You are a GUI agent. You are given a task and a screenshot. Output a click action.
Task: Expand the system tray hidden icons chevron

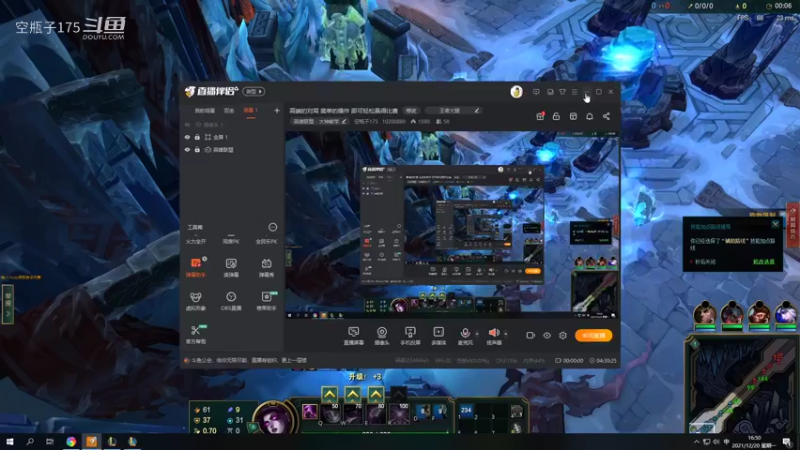(696, 442)
